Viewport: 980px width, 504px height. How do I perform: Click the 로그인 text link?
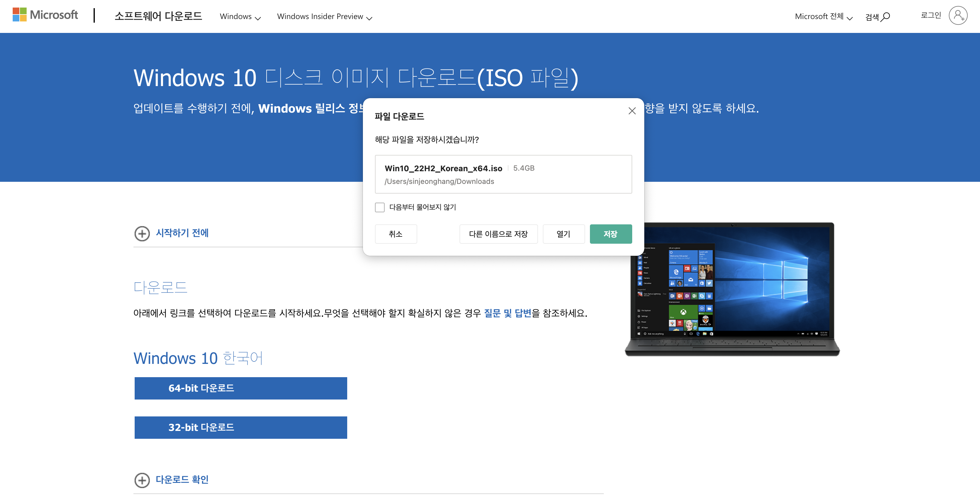pos(930,15)
